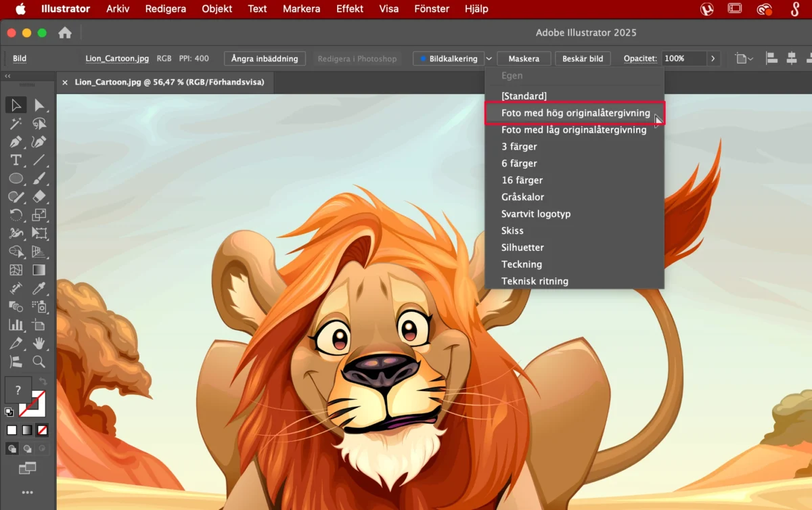Choose the Line Segment tool
The width and height of the screenshot is (812, 510).
pos(39,160)
